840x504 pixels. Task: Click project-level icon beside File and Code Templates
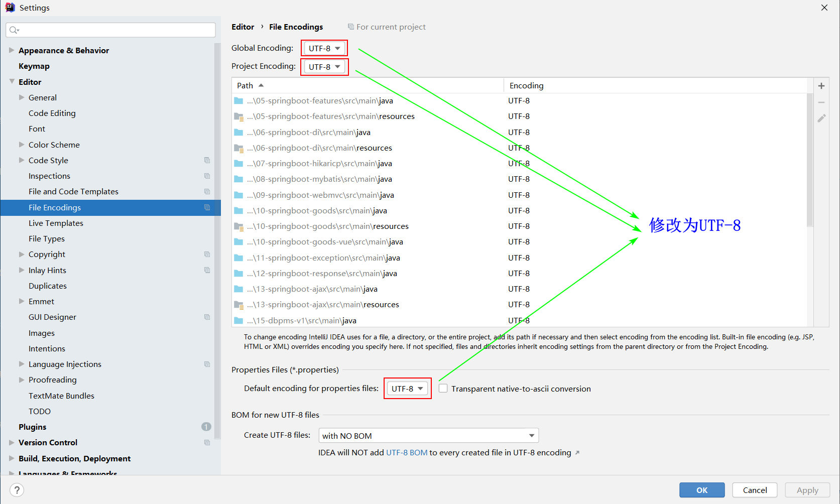(x=207, y=191)
